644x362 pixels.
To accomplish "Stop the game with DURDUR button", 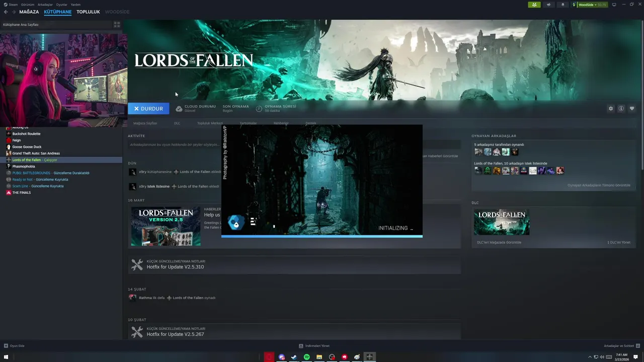I will 148,109.
